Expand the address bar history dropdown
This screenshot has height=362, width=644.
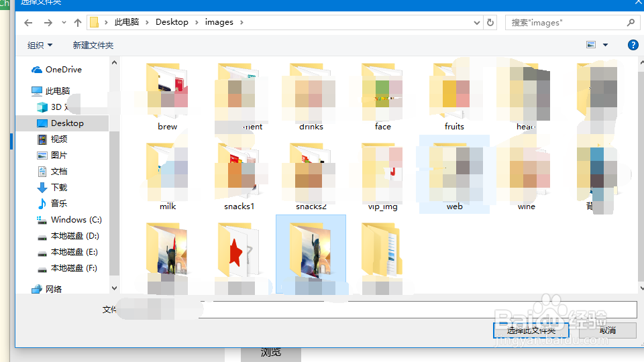476,23
